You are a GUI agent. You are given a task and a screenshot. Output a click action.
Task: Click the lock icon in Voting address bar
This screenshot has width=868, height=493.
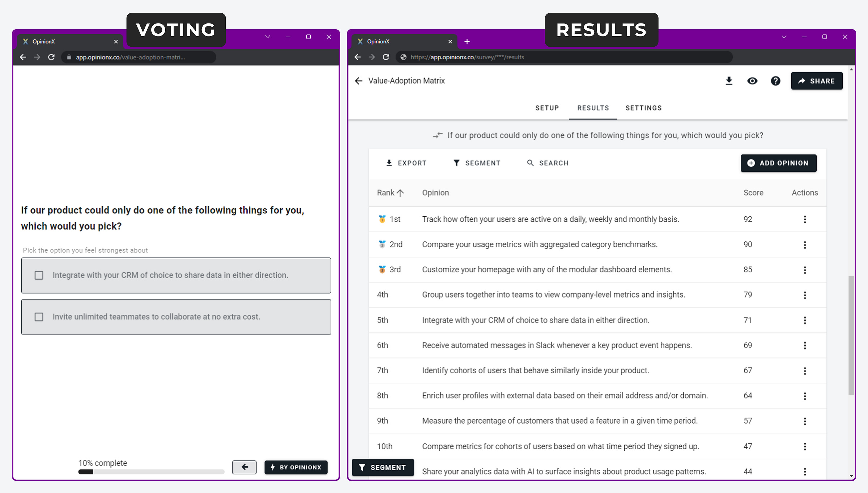pos(69,57)
